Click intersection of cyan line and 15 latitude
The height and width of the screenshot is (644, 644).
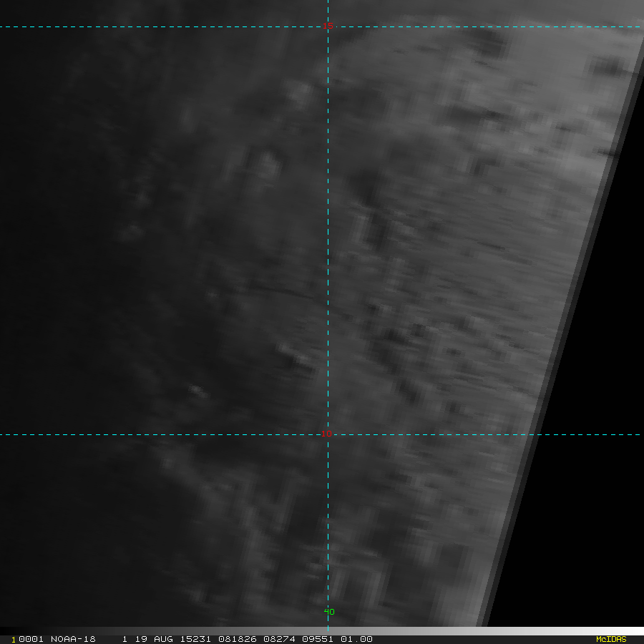(328, 27)
